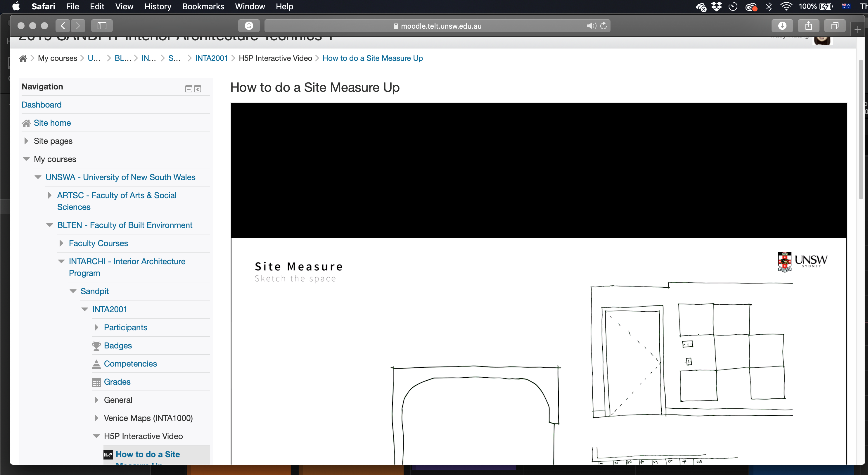868x475 pixels.
Task: Click the Safari back arrow button
Action: coord(63,26)
